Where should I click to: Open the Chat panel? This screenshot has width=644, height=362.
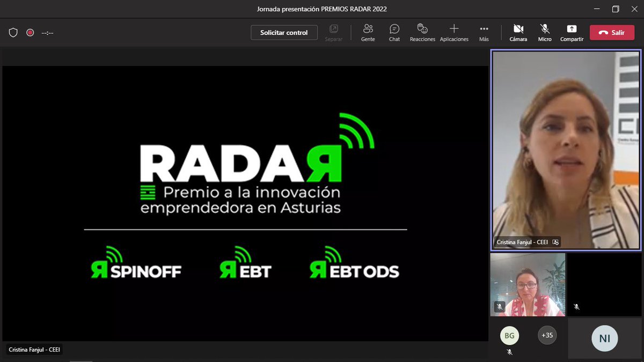(394, 32)
